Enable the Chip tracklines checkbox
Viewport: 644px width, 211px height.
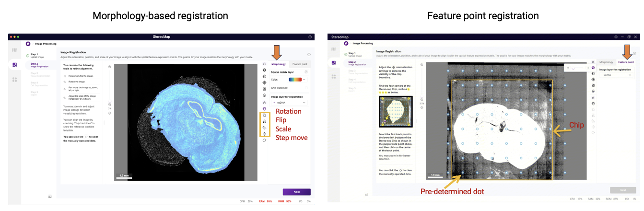306,88
